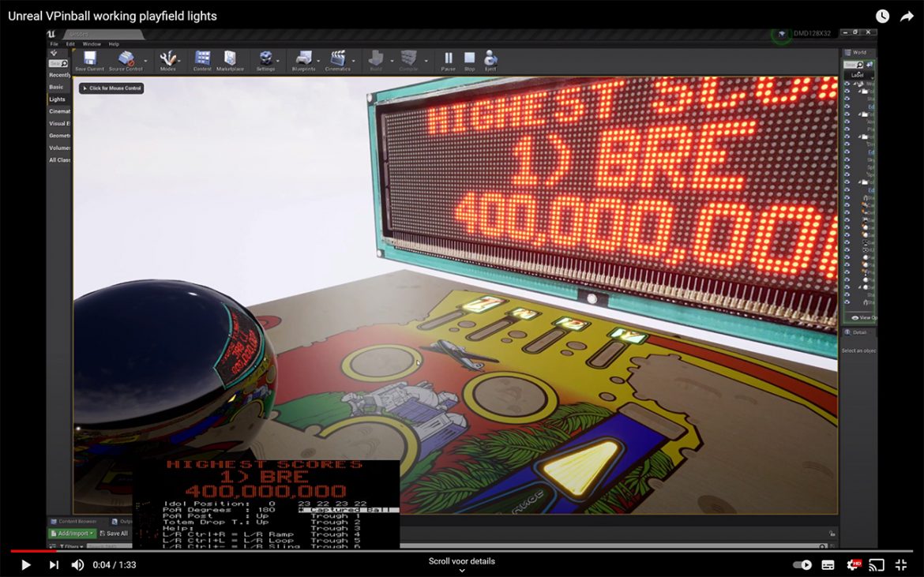Expand the Compile options dropdown arrow
This screenshot has height=577, width=924.
[426, 60]
